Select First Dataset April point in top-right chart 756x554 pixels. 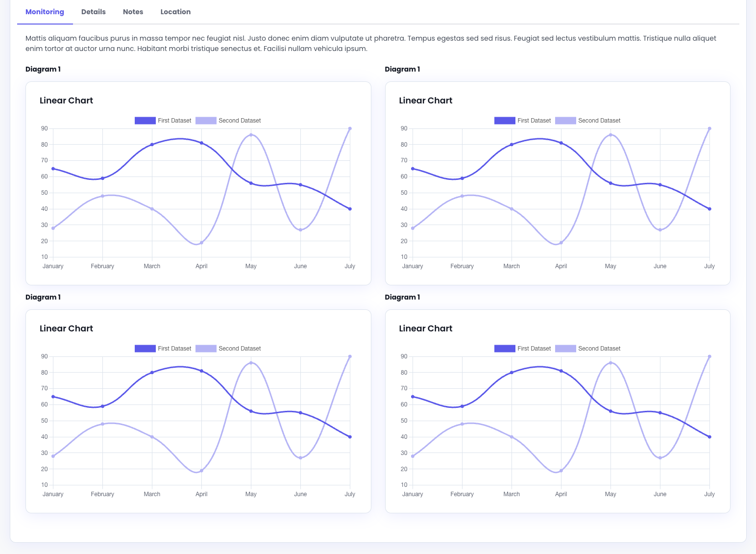coord(561,143)
